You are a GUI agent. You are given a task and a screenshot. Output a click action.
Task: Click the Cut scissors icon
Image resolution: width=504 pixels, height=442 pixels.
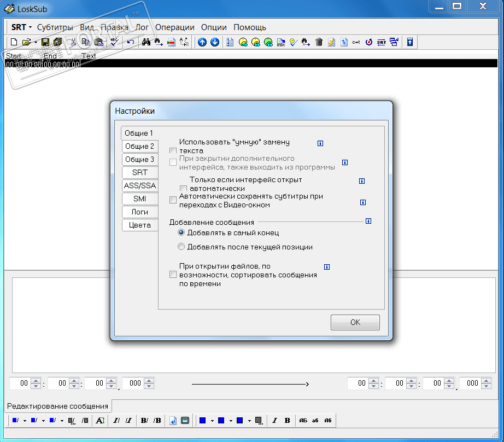[x=72, y=42]
